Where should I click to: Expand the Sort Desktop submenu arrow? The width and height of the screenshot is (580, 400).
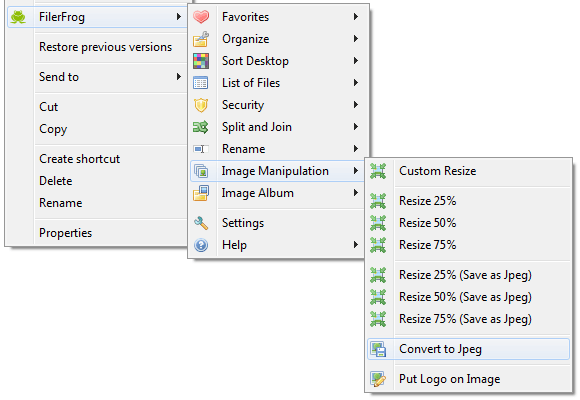(355, 61)
